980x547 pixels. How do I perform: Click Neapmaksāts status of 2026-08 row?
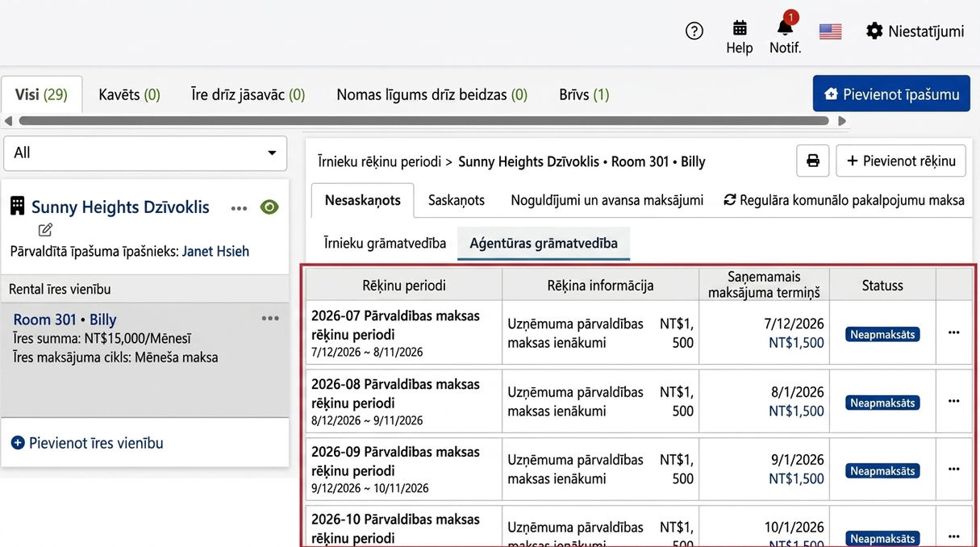tap(882, 403)
